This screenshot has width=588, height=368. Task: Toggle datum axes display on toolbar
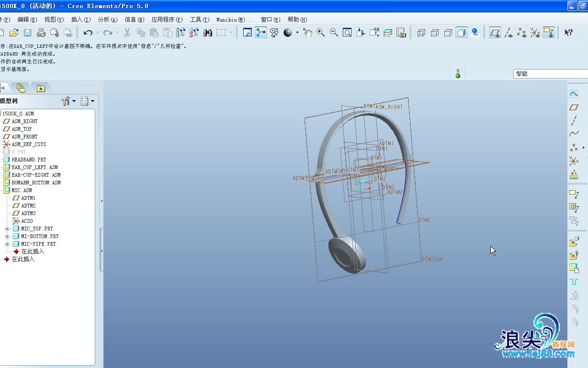click(509, 33)
